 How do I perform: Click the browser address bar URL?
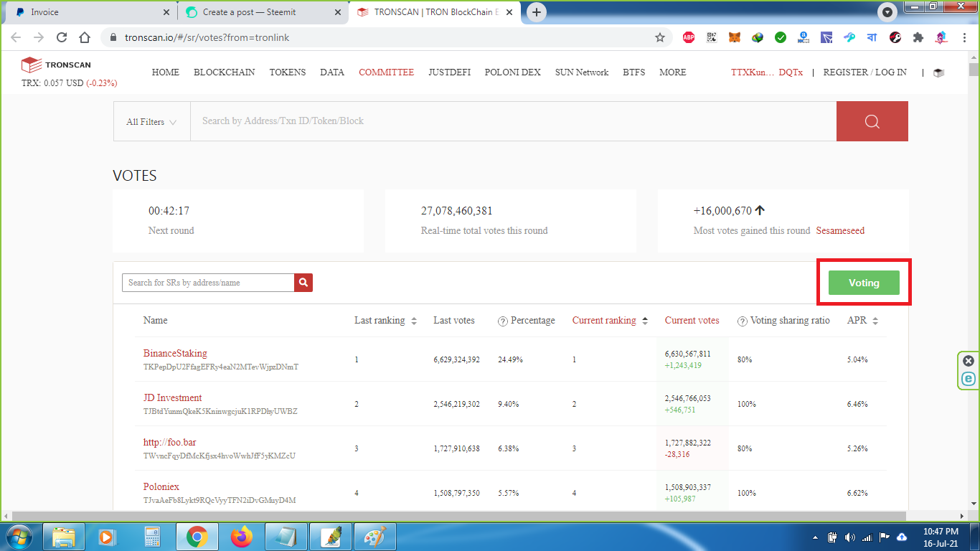[207, 37]
